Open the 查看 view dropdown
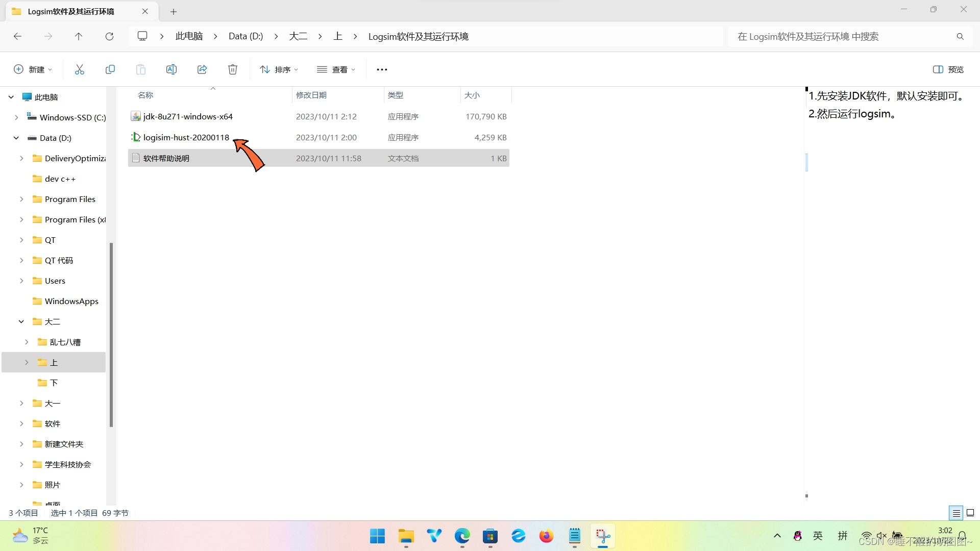Screen dimensions: 980x551 coord(336,69)
